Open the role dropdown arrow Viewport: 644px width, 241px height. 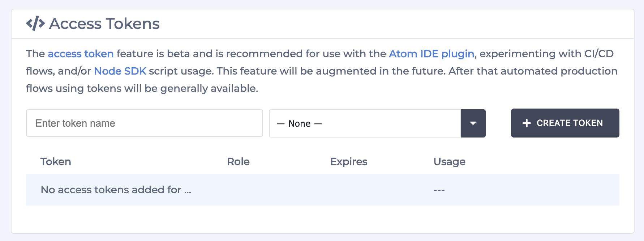click(x=473, y=123)
